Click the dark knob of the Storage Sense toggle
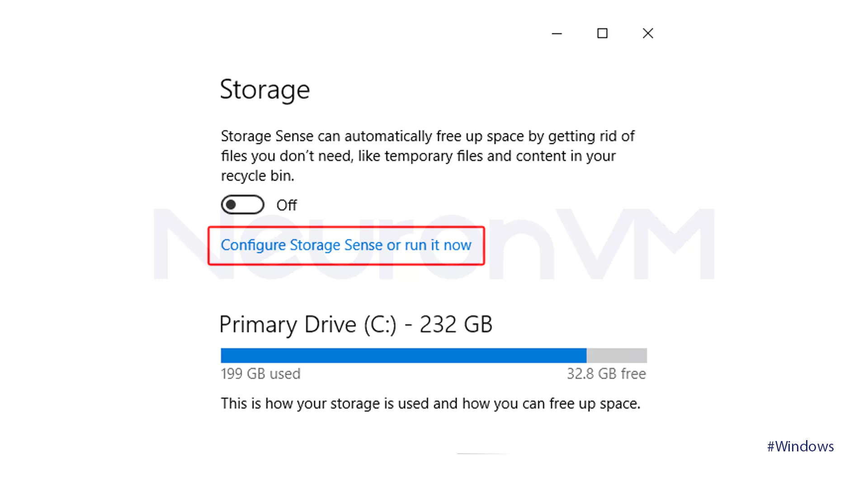Image resolution: width=868 pixels, height=488 pixels. coord(231,205)
